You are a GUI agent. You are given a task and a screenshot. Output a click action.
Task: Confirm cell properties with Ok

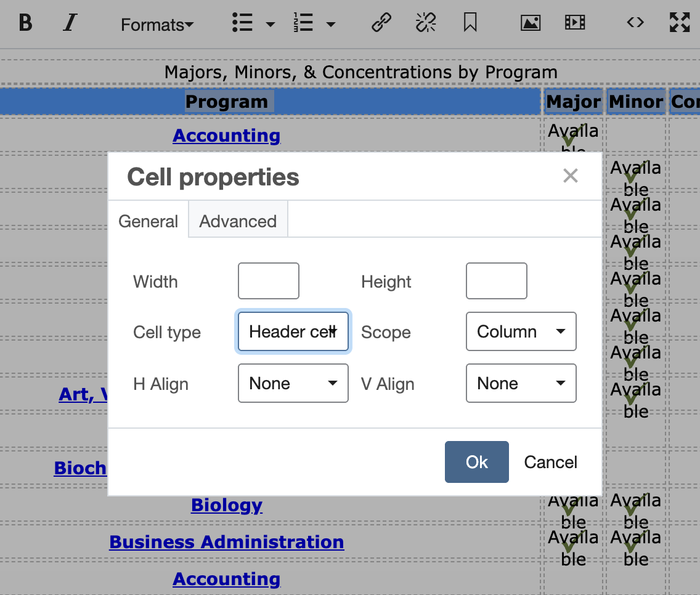[x=476, y=462]
